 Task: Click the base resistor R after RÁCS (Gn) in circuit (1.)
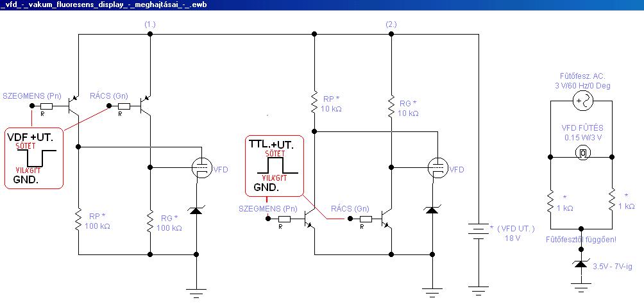point(125,106)
